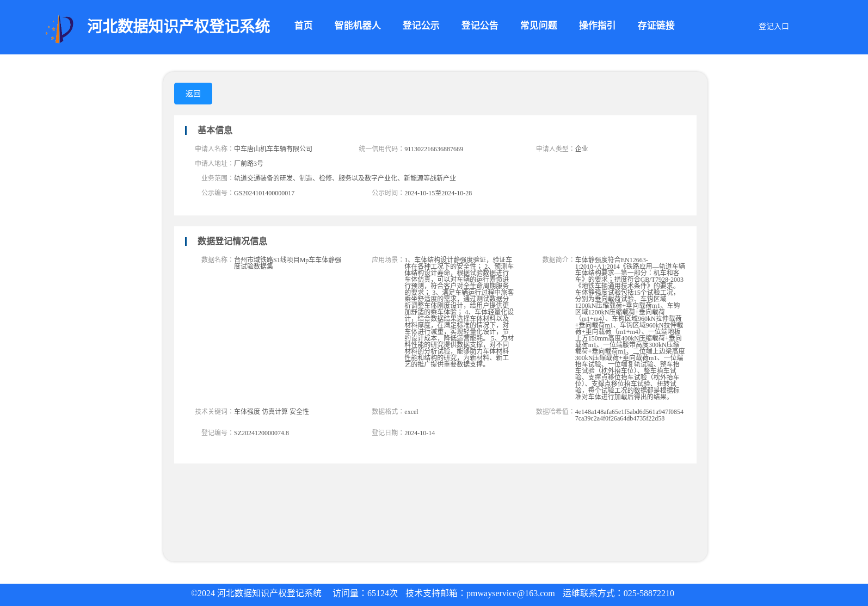The height and width of the screenshot is (606, 868).
Task: Select applicant name 中车唐山机车车辆有限公司
Action: coord(273,149)
